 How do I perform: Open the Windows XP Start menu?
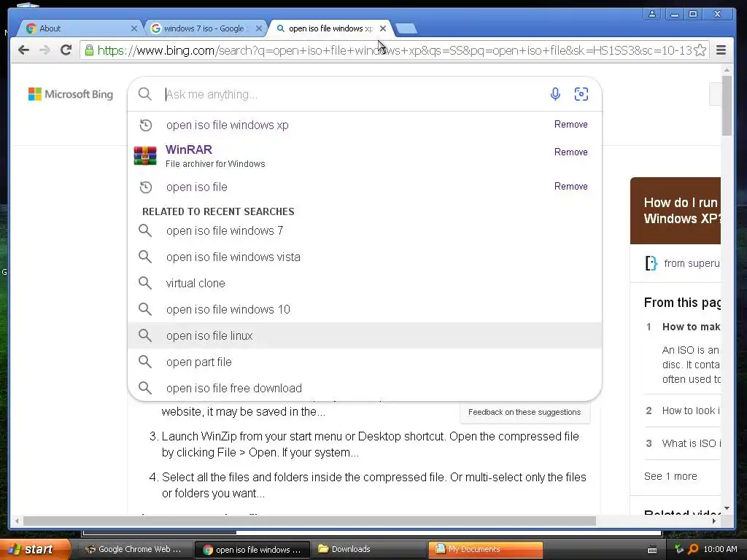[35, 549]
